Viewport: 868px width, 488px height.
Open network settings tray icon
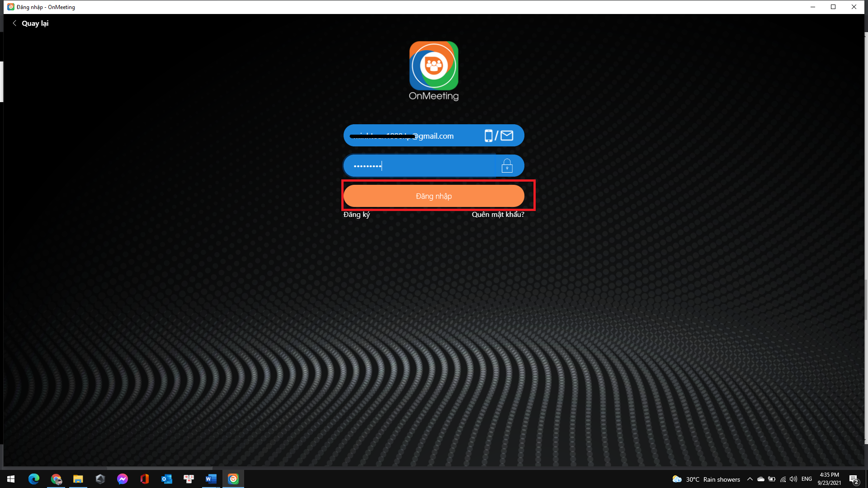pyautogui.click(x=783, y=479)
